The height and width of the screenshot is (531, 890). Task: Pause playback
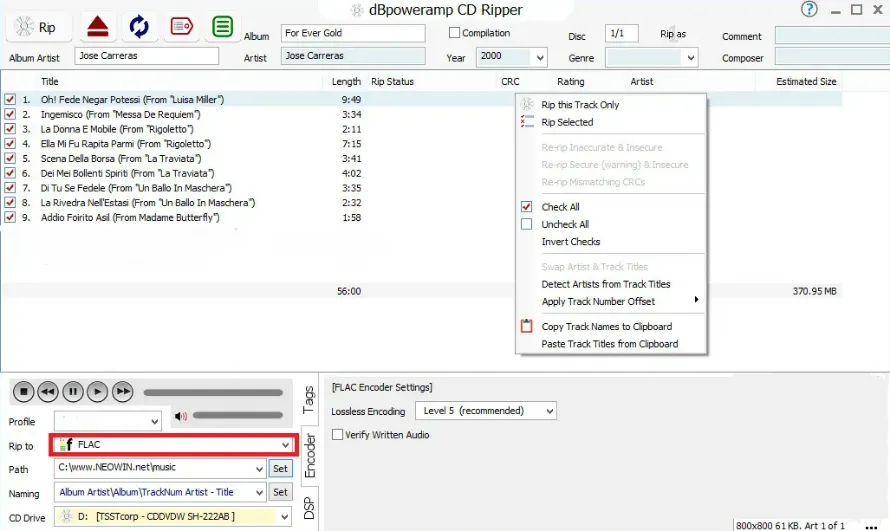coord(73,391)
